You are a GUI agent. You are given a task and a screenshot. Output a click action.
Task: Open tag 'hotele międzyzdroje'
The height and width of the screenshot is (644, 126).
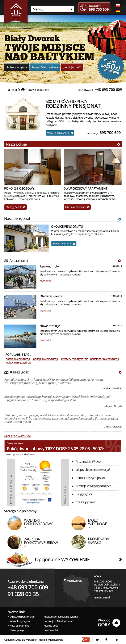pyautogui.click(x=18, y=359)
